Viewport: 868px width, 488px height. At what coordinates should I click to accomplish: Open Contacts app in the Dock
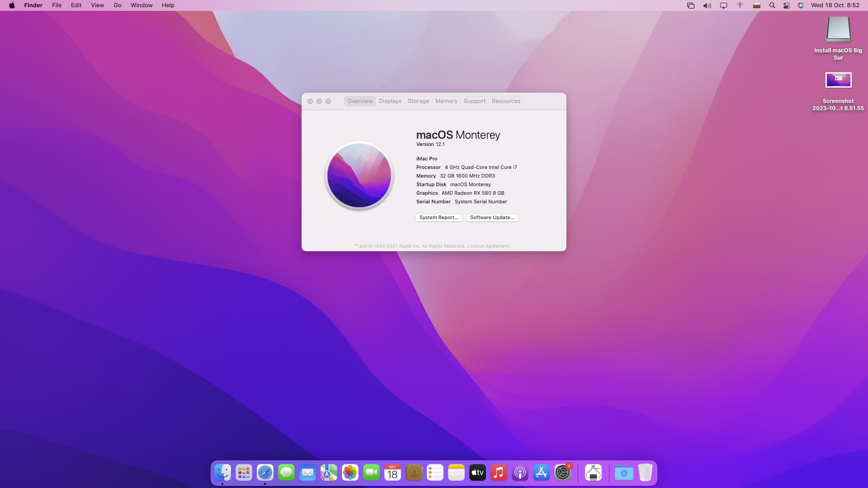[414, 473]
